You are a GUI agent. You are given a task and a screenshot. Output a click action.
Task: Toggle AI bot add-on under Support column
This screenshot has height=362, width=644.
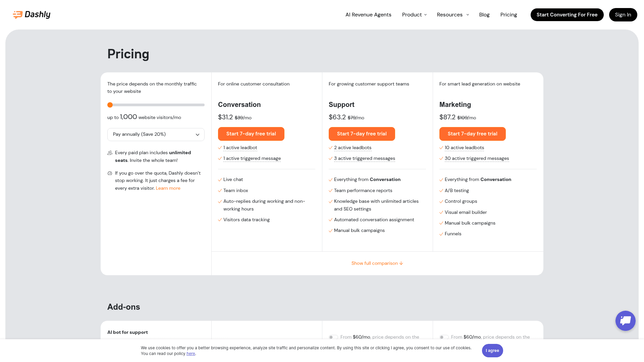tap(333, 337)
